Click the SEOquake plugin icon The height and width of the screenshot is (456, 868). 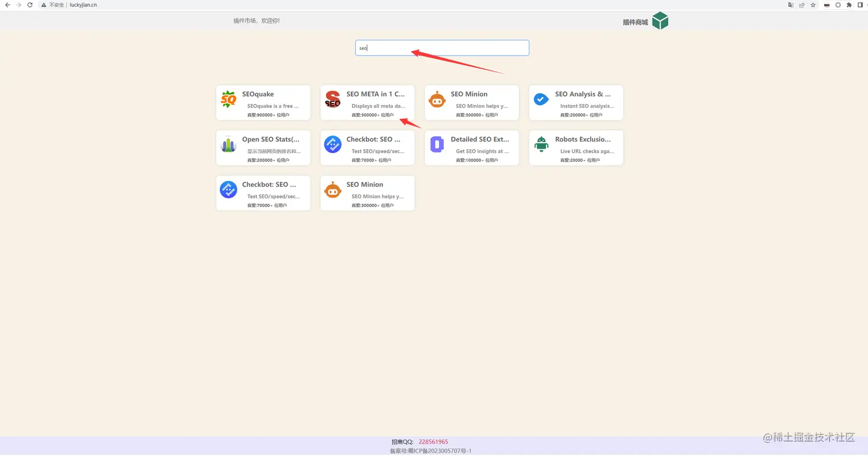pos(228,99)
